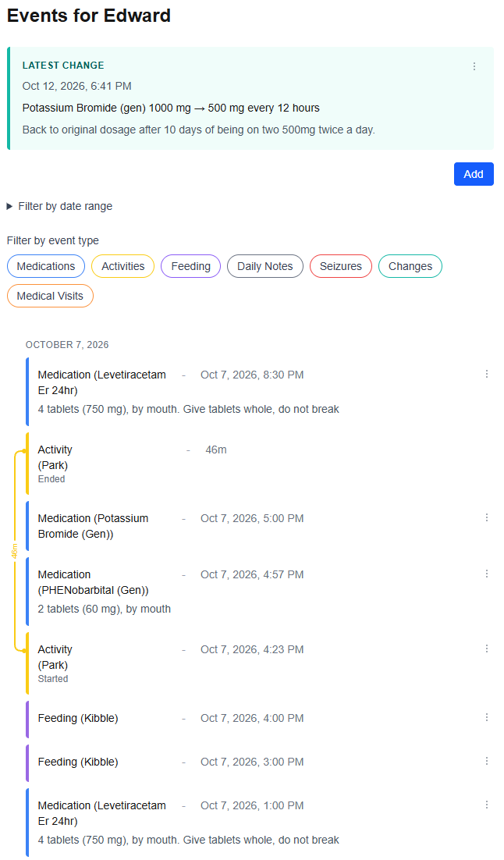
Task: Click the Oct 7, 2026, 3:00 PM timestamp
Action: coord(252,762)
